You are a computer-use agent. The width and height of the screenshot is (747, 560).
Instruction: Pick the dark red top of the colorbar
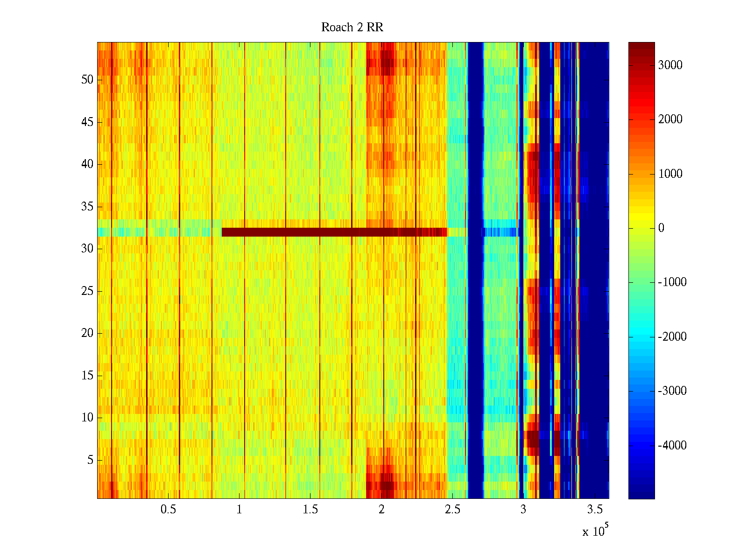[x=641, y=47]
